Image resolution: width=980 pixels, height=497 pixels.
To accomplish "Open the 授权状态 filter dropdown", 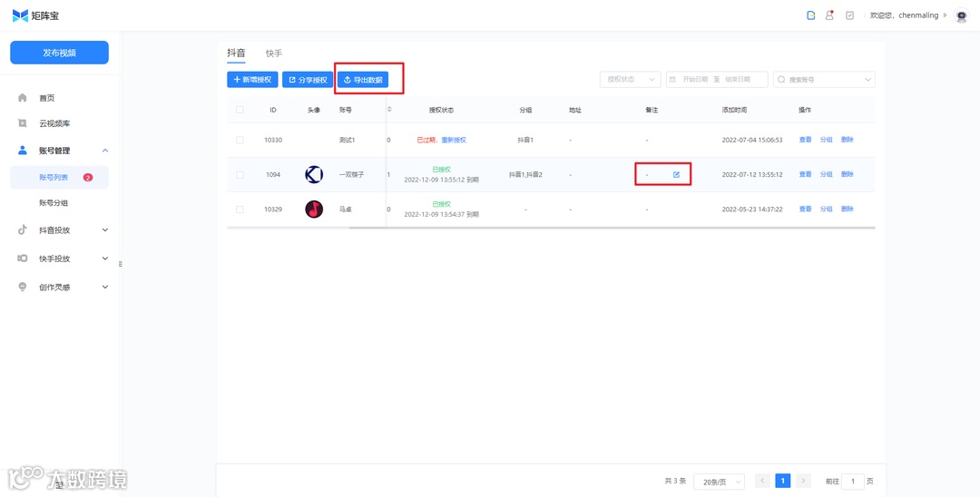I will click(630, 80).
